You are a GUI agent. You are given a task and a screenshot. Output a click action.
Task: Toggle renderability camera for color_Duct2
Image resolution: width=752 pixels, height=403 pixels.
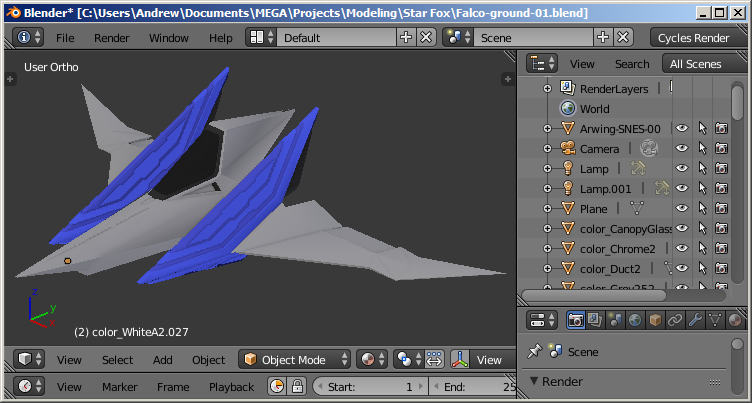point(721,269)
